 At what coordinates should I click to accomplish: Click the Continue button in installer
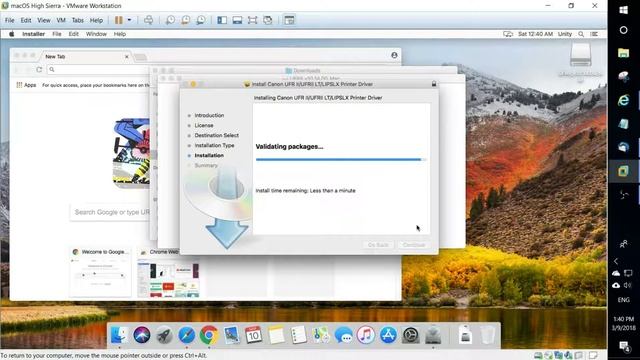(x=414, y=245)
